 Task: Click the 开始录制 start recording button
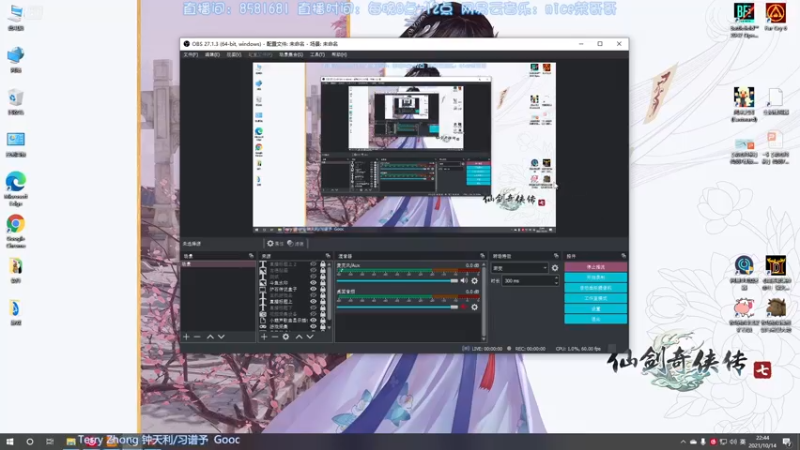click(595, 277)
